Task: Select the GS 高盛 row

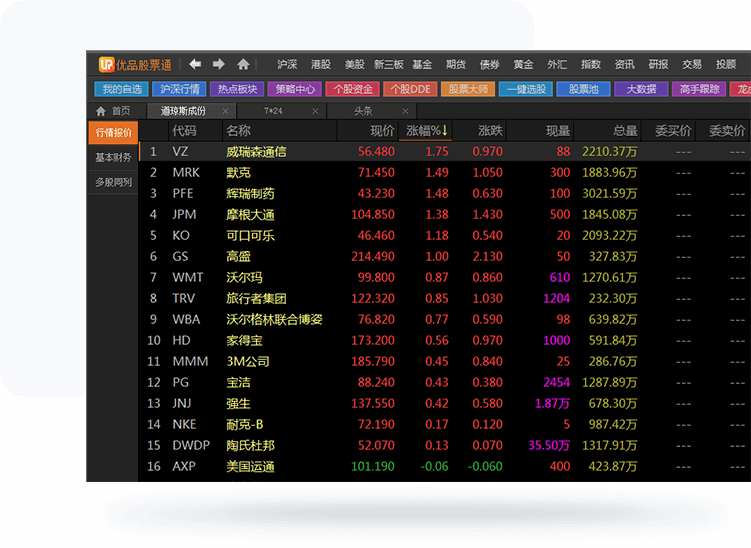Action: 444,257
